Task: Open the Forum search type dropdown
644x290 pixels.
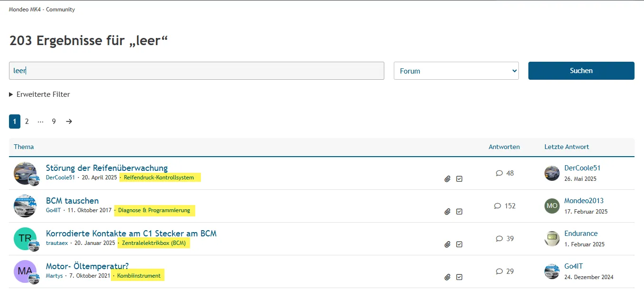Action: tap(456, 71)
